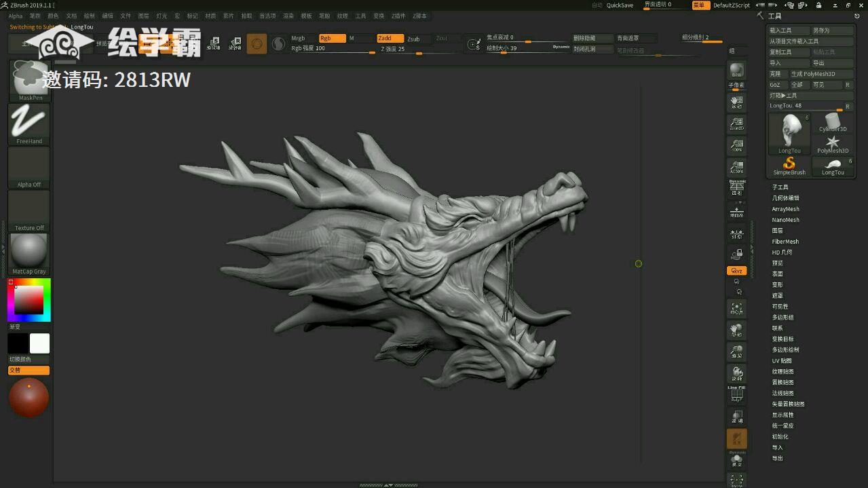Select the FreeHand stroke icon
868x488 pixels.
[29, 123]
